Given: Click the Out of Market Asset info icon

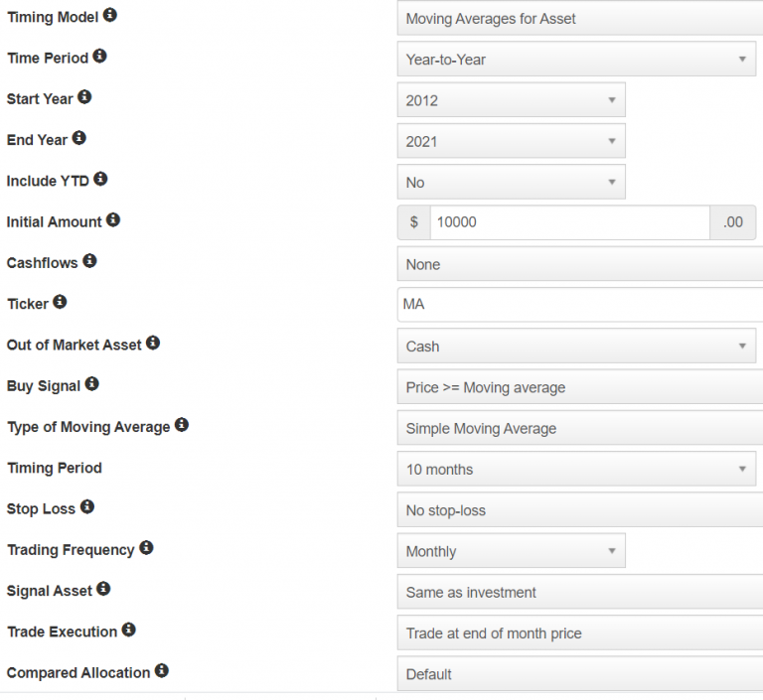Looking at the screenshot, I should 153,343.
